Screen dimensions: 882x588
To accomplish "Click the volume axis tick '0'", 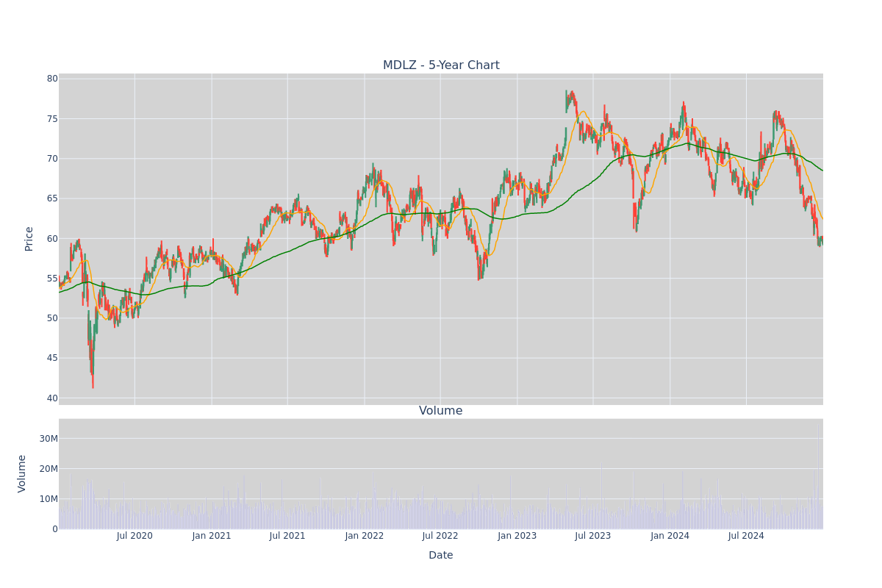I will click(55, 529).
